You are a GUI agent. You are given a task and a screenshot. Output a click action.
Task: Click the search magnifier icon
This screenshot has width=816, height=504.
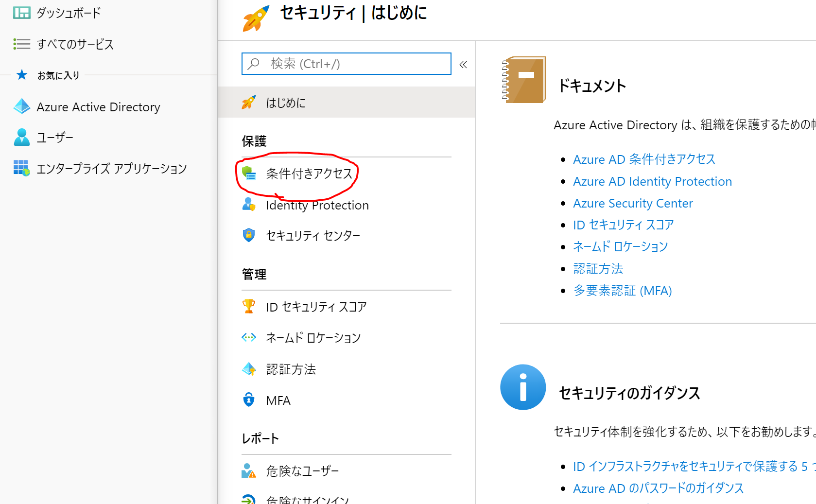pos(254,64)
